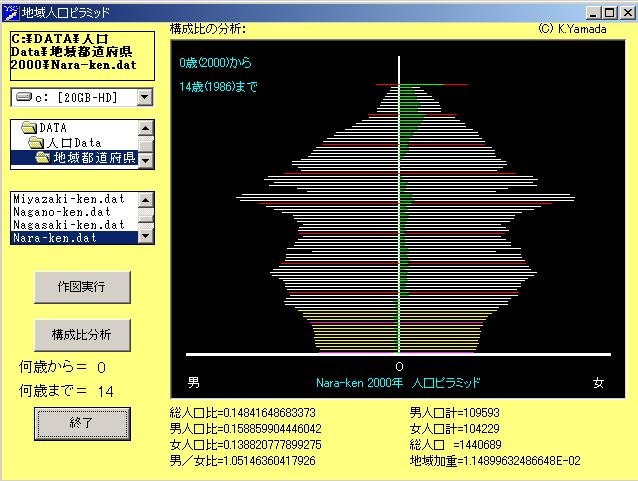Click the 女人口計=104229 text

454,429
